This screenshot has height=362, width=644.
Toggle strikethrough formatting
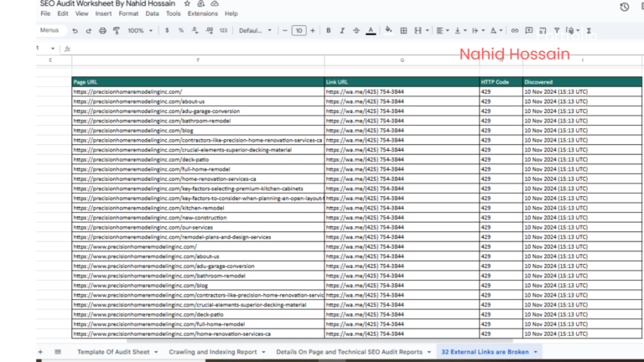click(356, 30)
